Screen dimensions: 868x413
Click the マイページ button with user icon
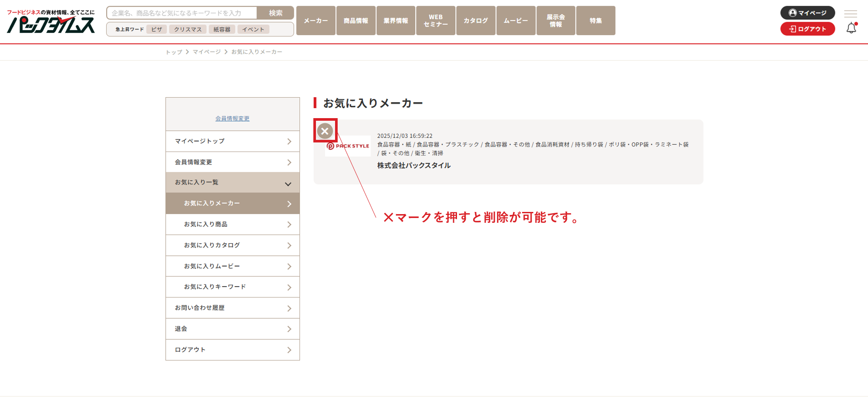click(x=807, y=13)
